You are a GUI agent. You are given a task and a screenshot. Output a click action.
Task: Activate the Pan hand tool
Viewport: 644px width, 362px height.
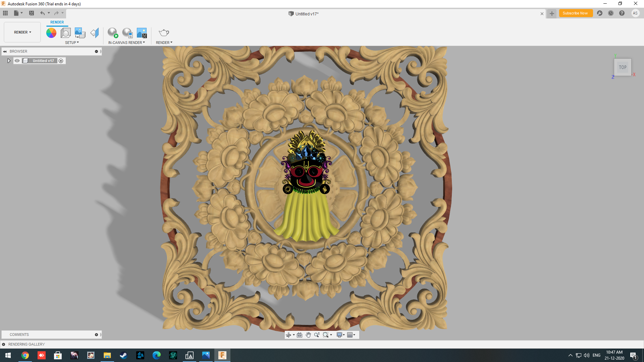click(x=308, y=335)
